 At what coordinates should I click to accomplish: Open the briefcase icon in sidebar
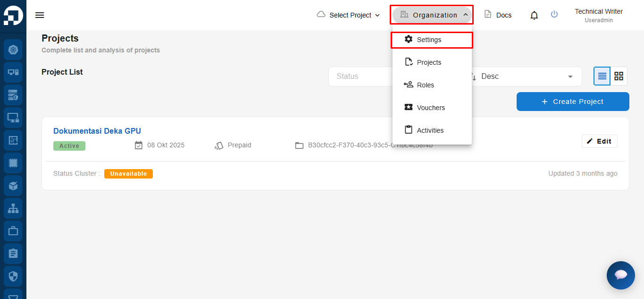[x=13, y=231]
